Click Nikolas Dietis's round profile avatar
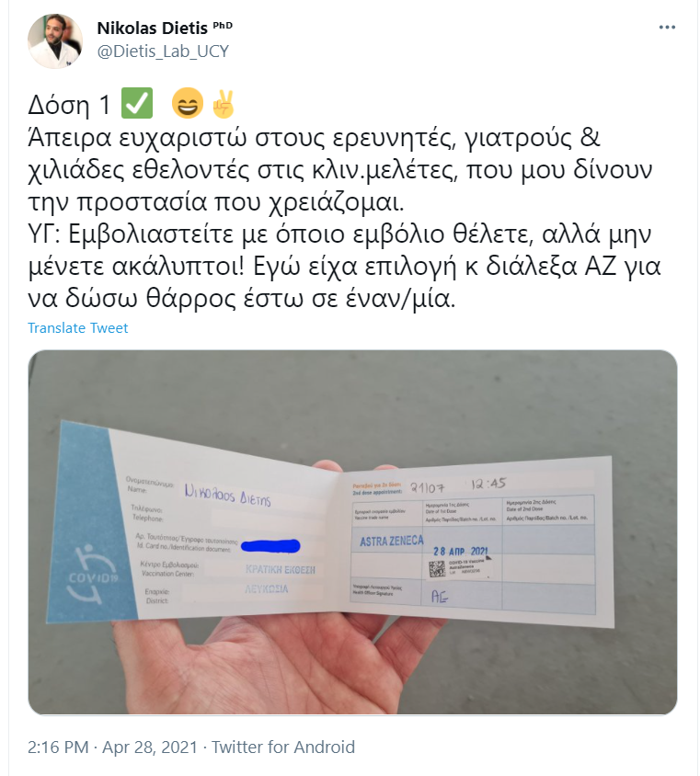The image size is (700, 776). tap(55, 40)
